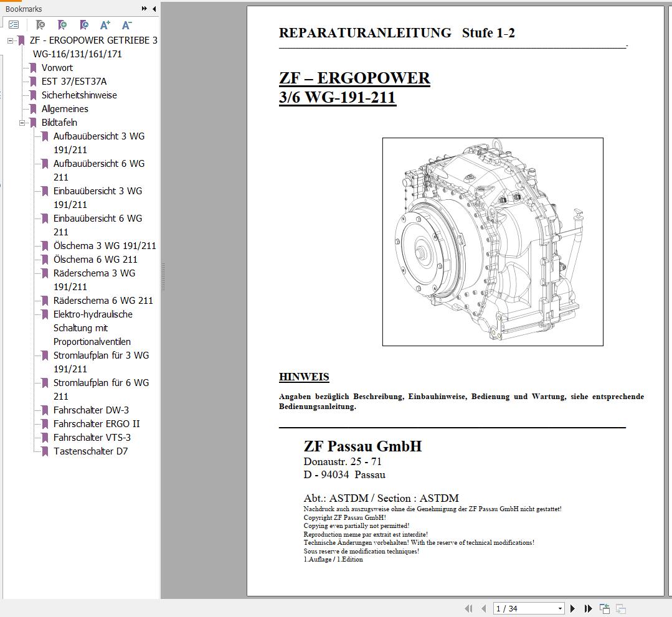This screenshot has height=617, width=672.
Task: Collapse the Bookmarks panel with left arrow
Action: (x=153, y=9)
